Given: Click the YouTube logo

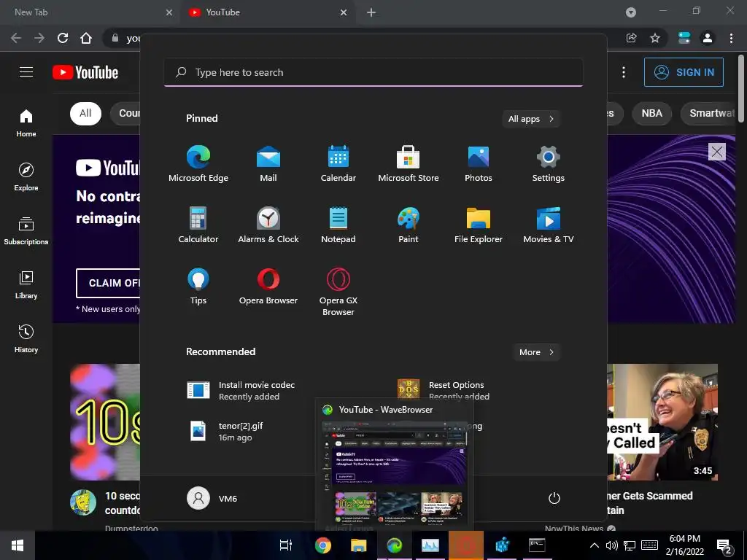Looking at the screenshot, I should click(85, 72).
